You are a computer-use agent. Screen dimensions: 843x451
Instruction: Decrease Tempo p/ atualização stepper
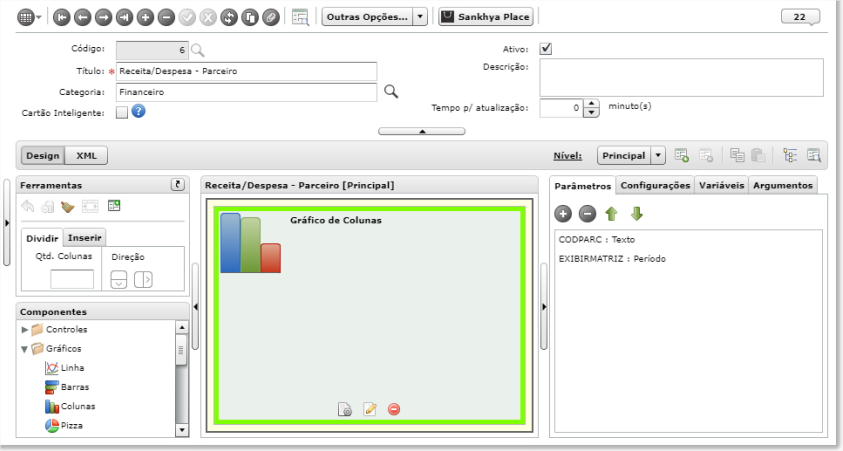(591, 113)
